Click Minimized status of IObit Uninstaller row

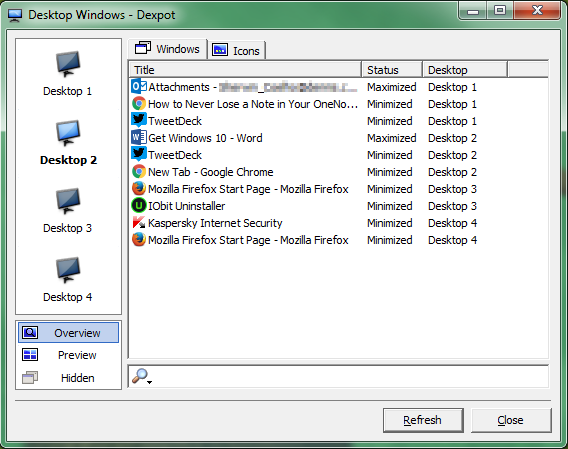390,206
